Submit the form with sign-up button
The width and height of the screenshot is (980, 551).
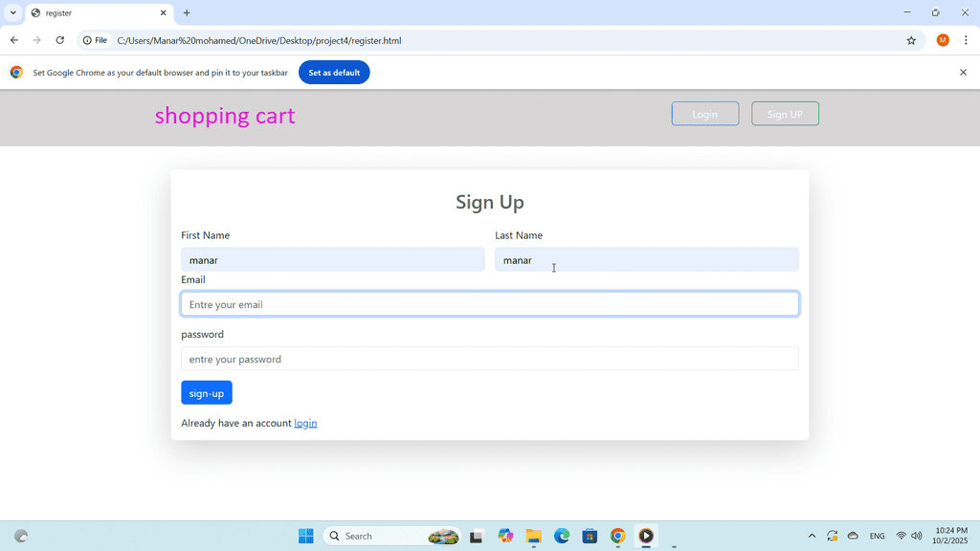pos(207,393)
